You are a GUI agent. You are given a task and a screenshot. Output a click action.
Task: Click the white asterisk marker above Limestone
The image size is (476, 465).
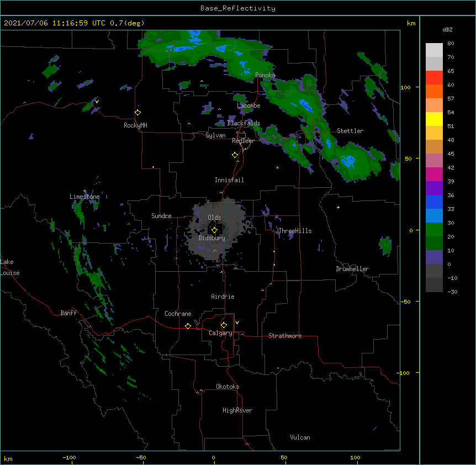[84, 191]
